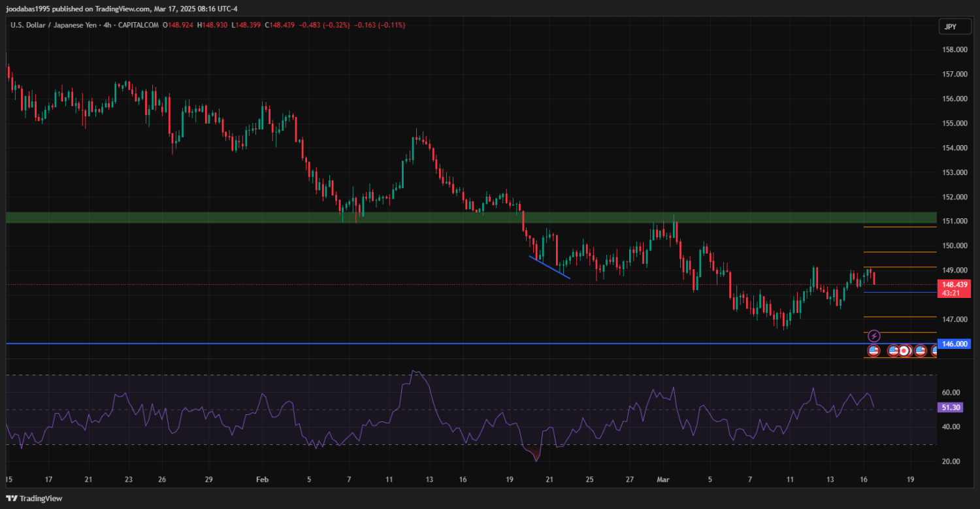Click the red 148.439 current price label

(x=954, y=284)
